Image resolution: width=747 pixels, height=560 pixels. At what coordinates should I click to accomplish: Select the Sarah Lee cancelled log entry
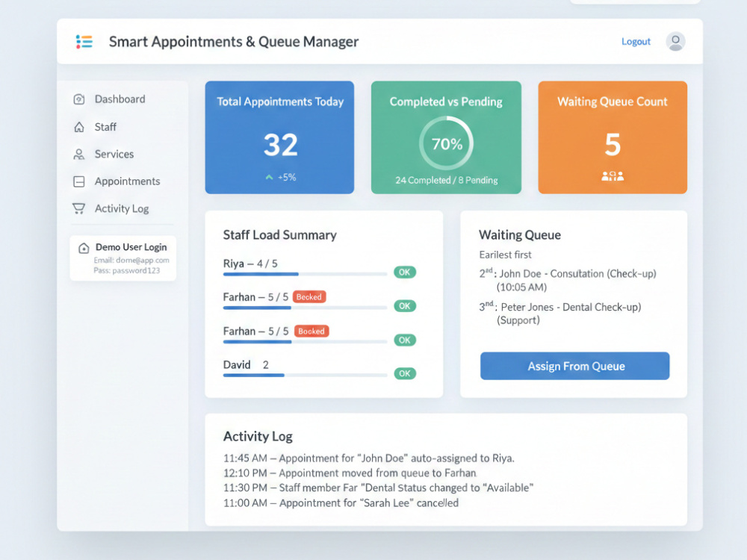point(341,503)
